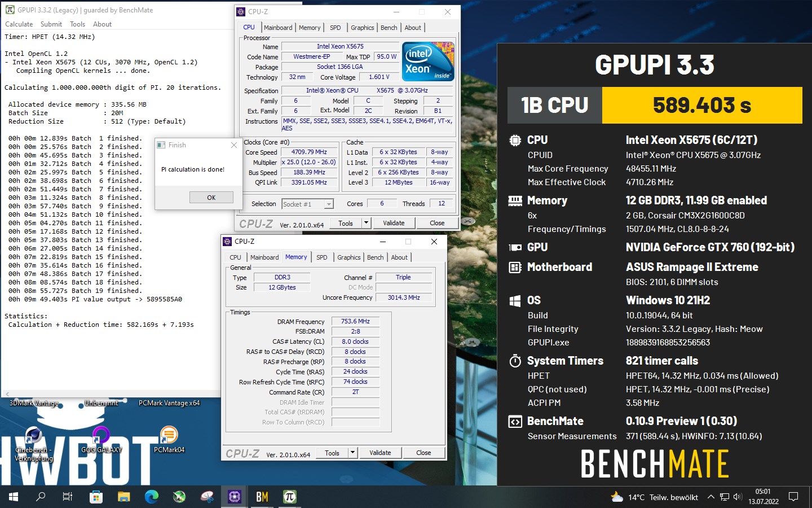Open Bench tab in lower CPU-Z window
The image size is (812, 508).
pos(376,257)
